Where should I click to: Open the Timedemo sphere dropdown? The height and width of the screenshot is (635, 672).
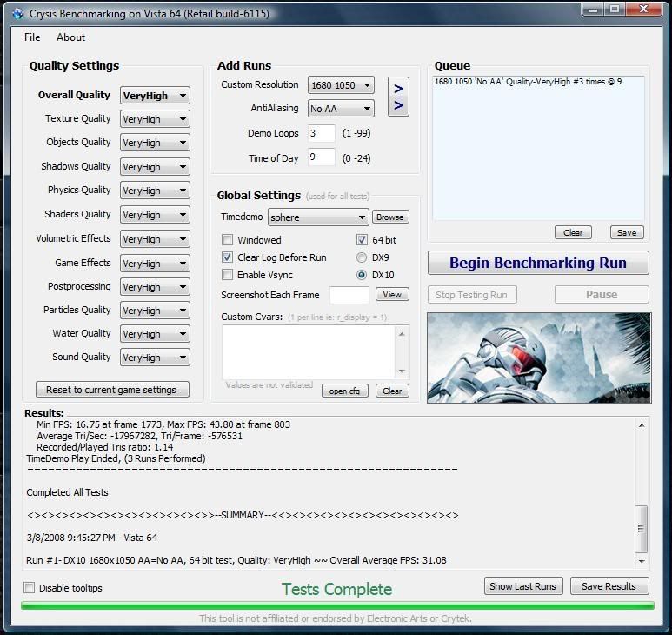tap(318, 217)
